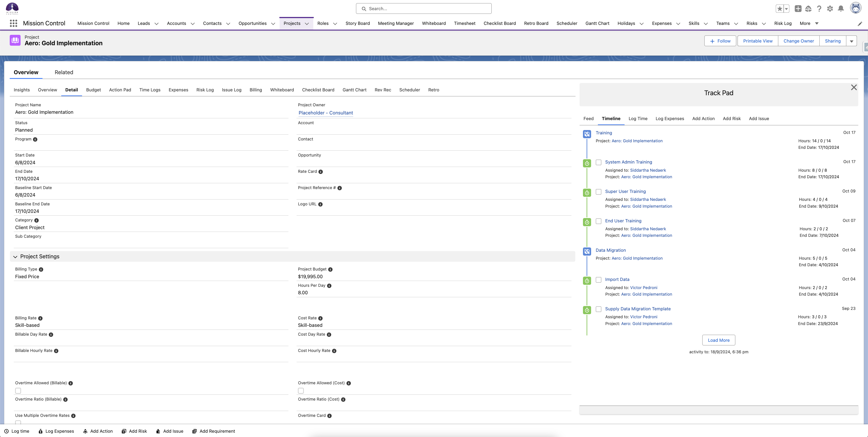This screenshot has width=868, height=437.
Task: Open the Gantt Chart sub-tab
Action: (x=354, y=90)
